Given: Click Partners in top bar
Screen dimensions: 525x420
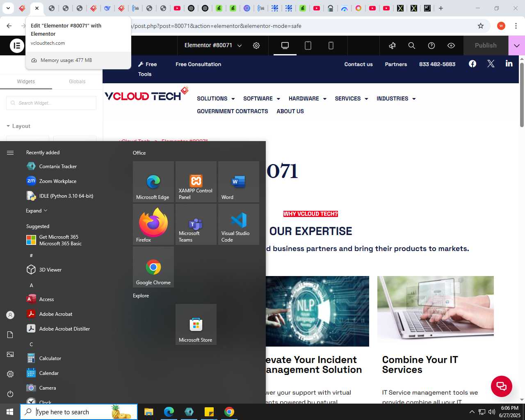Looking at the screenshot, I should click(396, 64).
